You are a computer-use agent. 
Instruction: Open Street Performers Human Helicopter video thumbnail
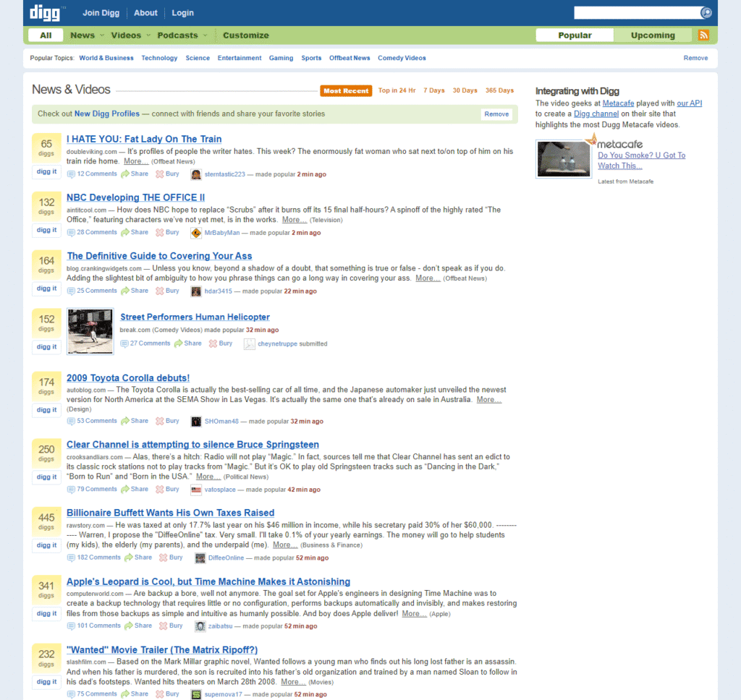[90, 331]
